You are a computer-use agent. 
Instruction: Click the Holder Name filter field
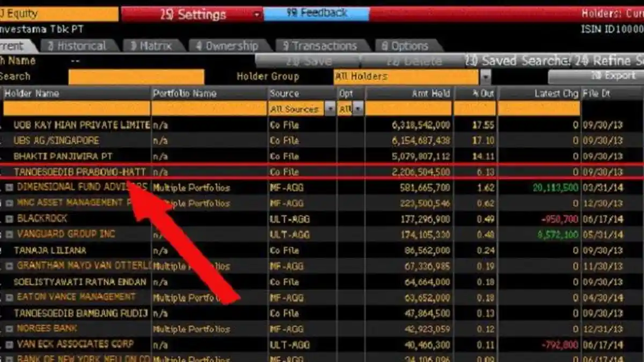point(77,109)
